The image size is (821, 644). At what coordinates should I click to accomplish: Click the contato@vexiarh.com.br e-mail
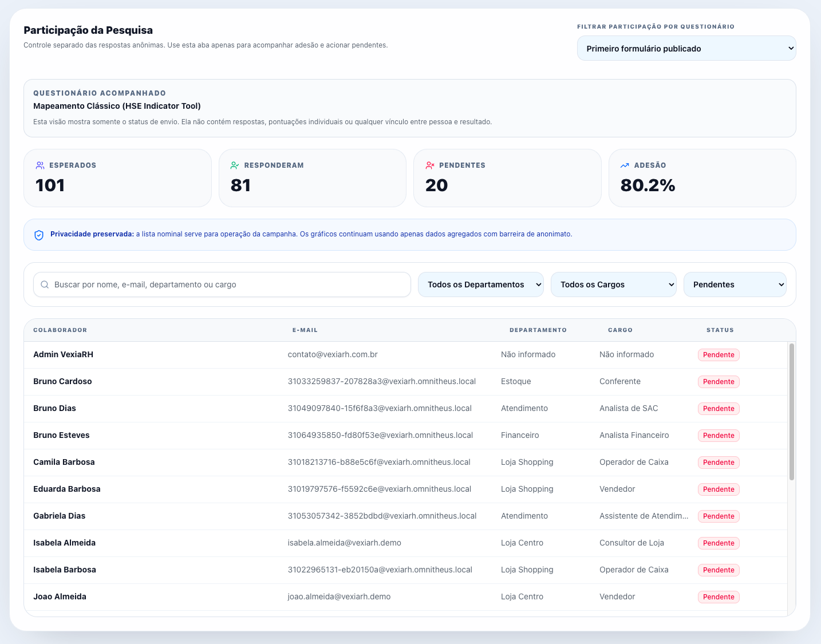coord(333,354)
